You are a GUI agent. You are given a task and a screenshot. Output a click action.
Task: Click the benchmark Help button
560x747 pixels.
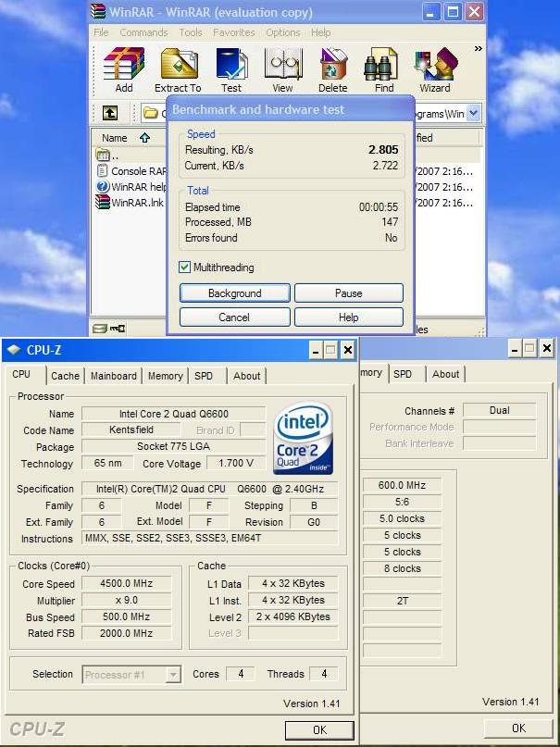pos(349,317)
